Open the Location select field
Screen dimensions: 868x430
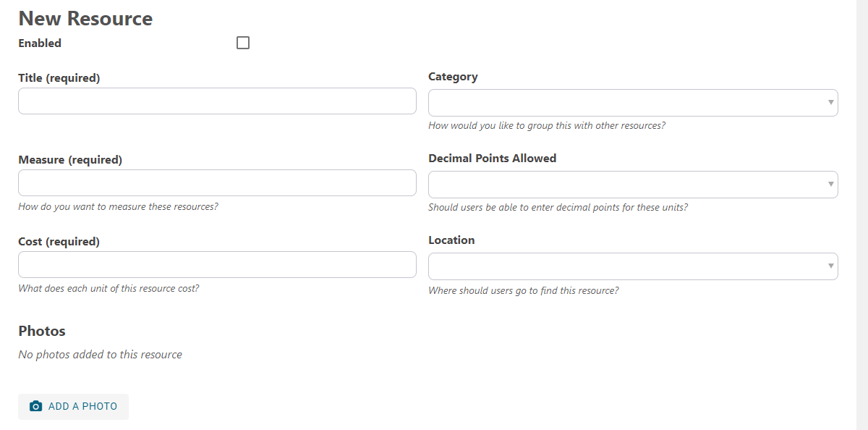633,266
